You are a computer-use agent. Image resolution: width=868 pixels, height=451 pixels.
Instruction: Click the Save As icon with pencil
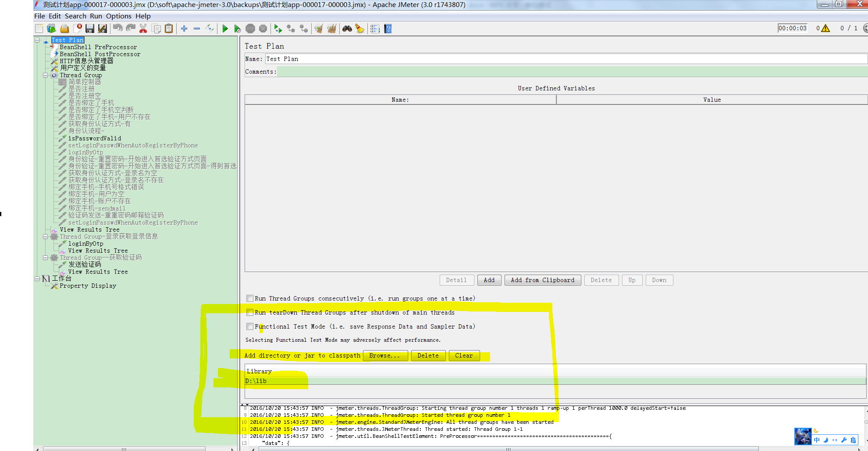tap(103, 29)
